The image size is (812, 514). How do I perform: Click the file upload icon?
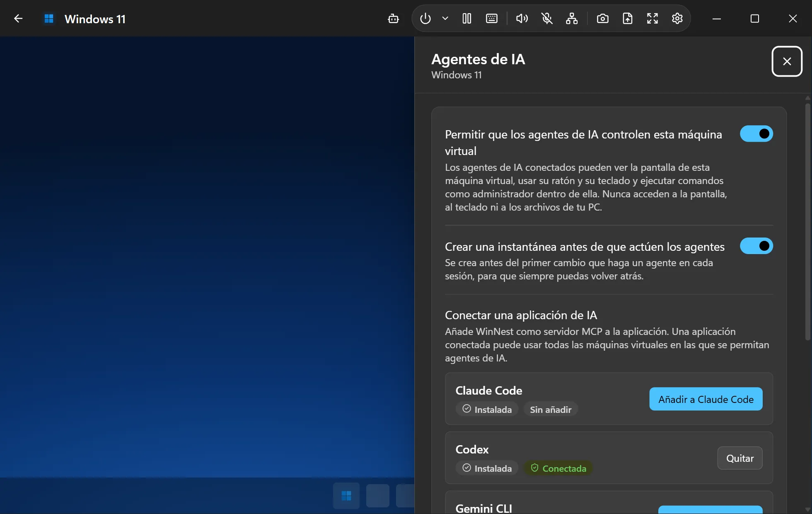(628, 19)
